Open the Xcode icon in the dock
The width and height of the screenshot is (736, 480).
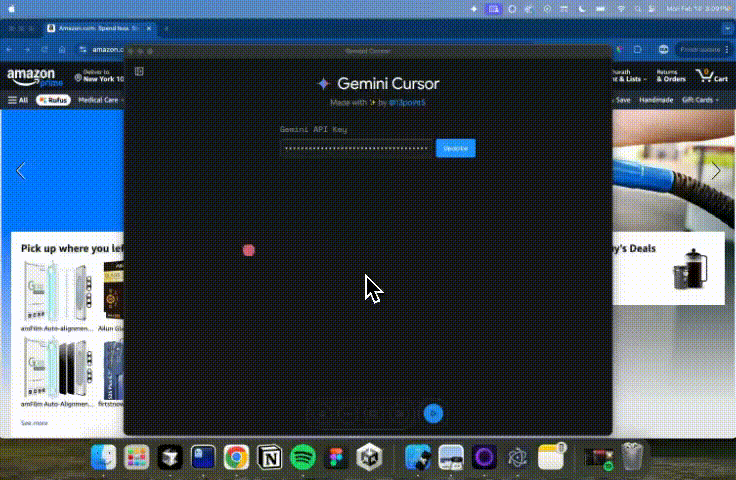pos(418,457)
